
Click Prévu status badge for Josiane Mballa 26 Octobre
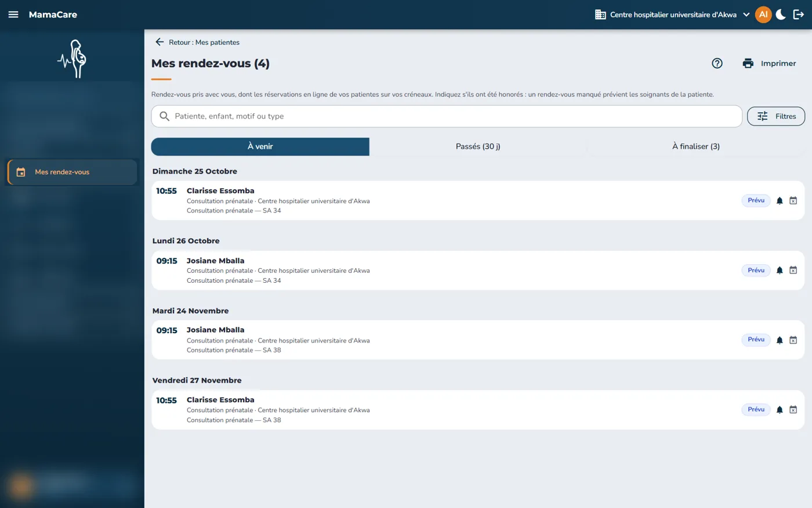pos(756,270)
